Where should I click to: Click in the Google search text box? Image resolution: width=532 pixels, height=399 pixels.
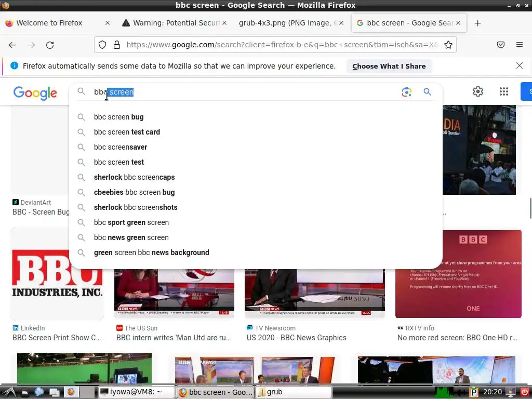coord(244,92)
